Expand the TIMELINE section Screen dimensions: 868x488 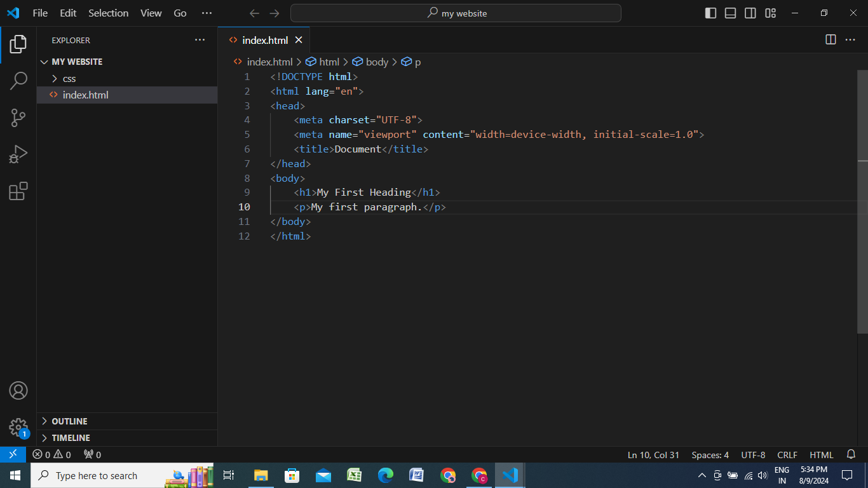[x=127, y=438]
